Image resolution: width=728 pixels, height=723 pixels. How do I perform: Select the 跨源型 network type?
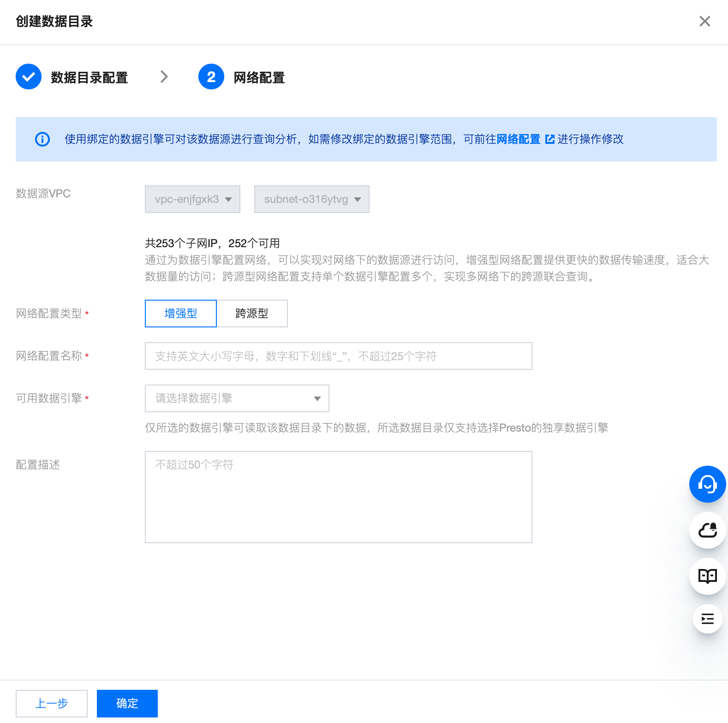point(252,314)
